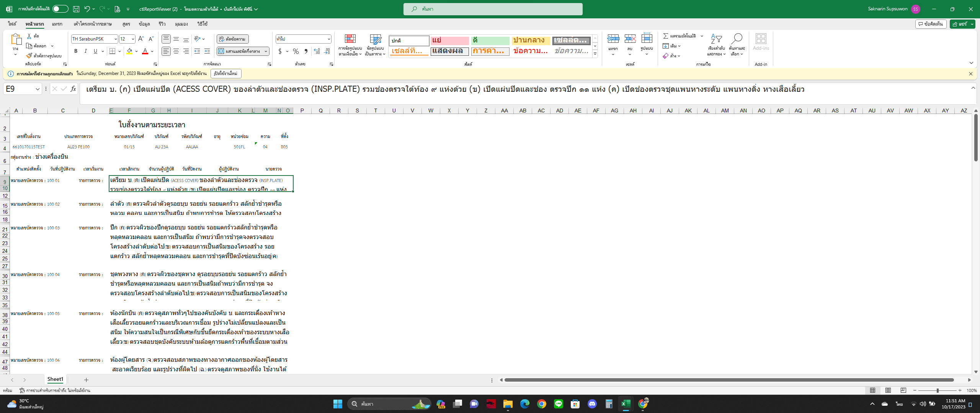Toggle the wrap text button

(233, 39)
